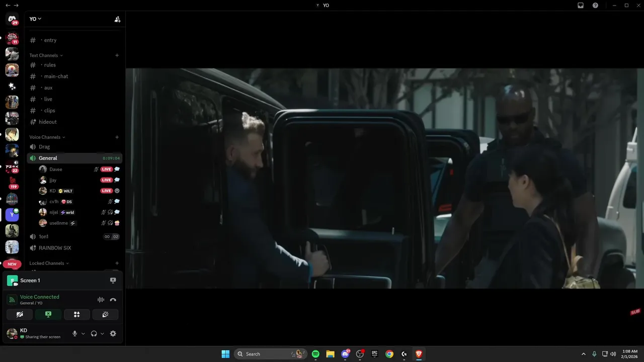644x362 pixels.
Task: Open microphone input options chevron
Action: click(83, 333)
